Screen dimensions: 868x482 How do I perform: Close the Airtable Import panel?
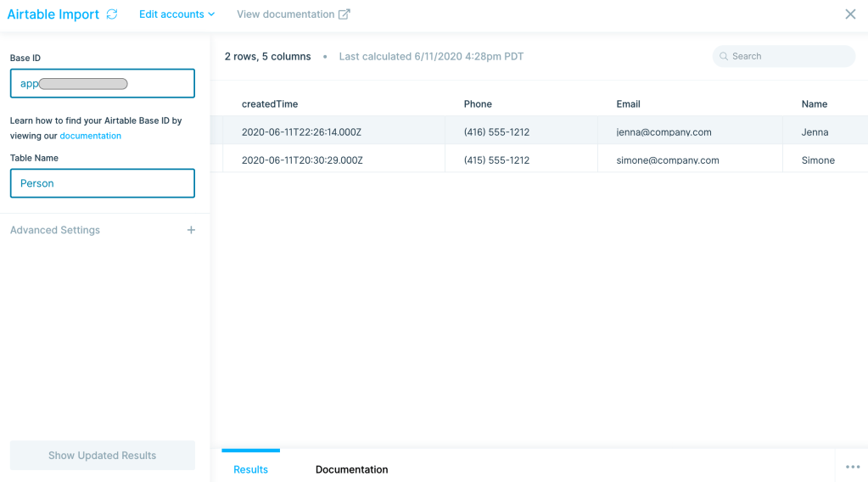[850, 14]
